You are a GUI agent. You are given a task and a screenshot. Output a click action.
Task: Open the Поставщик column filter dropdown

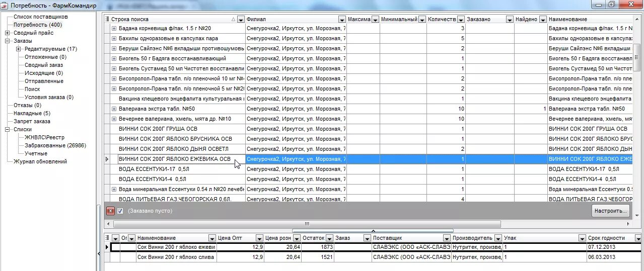point(447,238)
